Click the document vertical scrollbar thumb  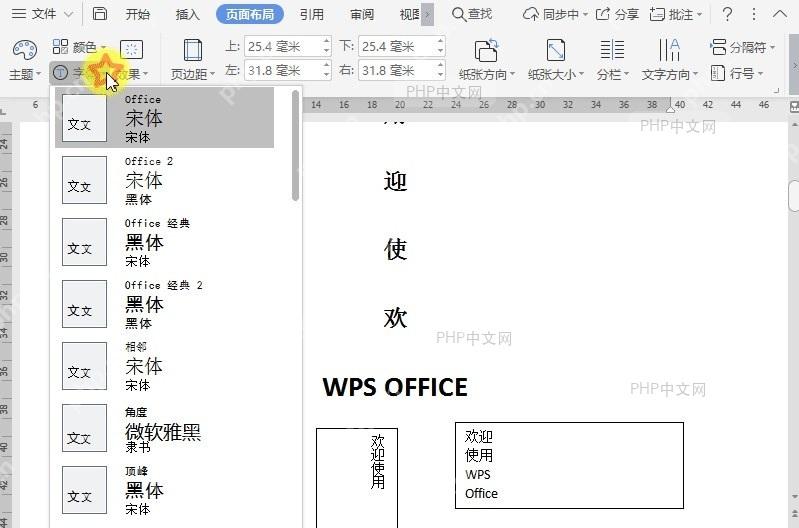click(x=794, y=196)
